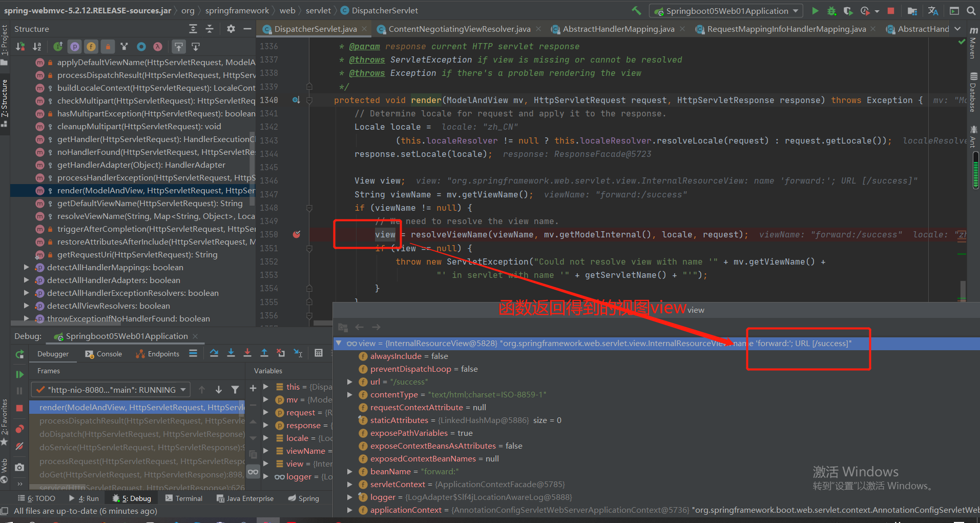Stop the application with red square

[x=891, y=11]
